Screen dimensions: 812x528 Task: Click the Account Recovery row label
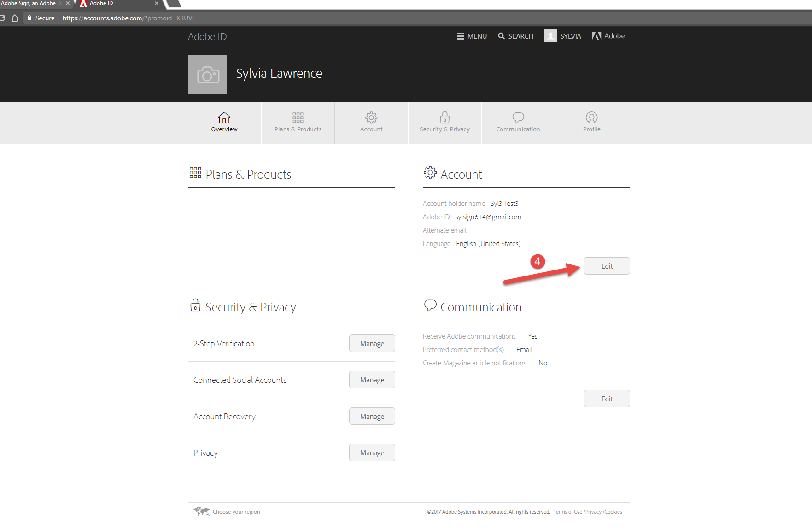pos(224,417)
